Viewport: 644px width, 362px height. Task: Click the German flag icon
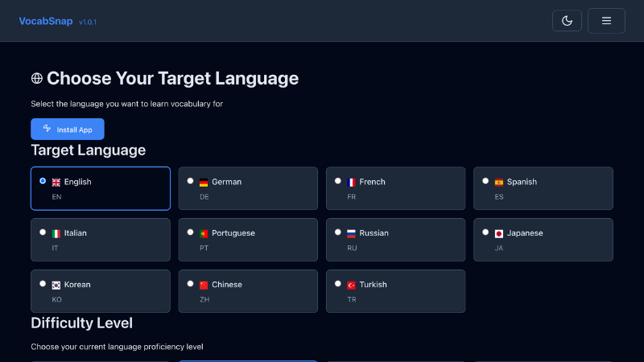pyautogui.click(x=204, y=182)
